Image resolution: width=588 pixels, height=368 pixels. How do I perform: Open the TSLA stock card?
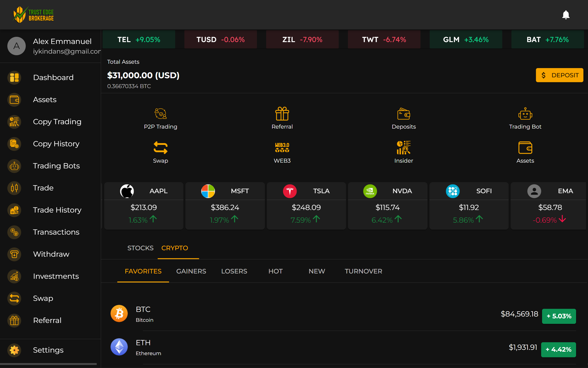coord(306,206)
